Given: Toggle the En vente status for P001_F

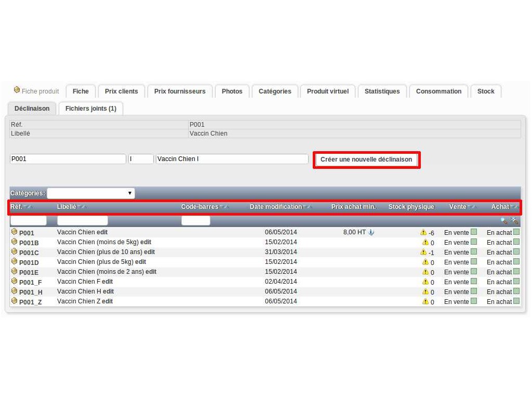Looking at the screenshot, I should [473, 282].
